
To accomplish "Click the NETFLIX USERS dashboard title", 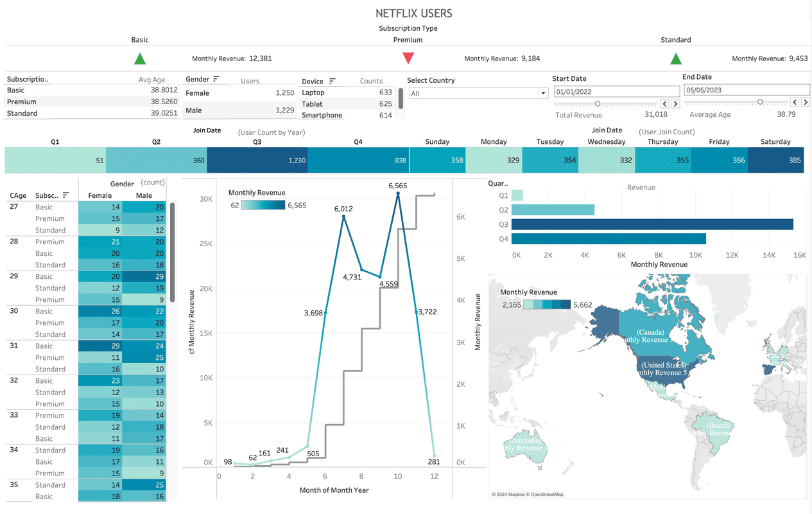I will [x=413, y=13].
